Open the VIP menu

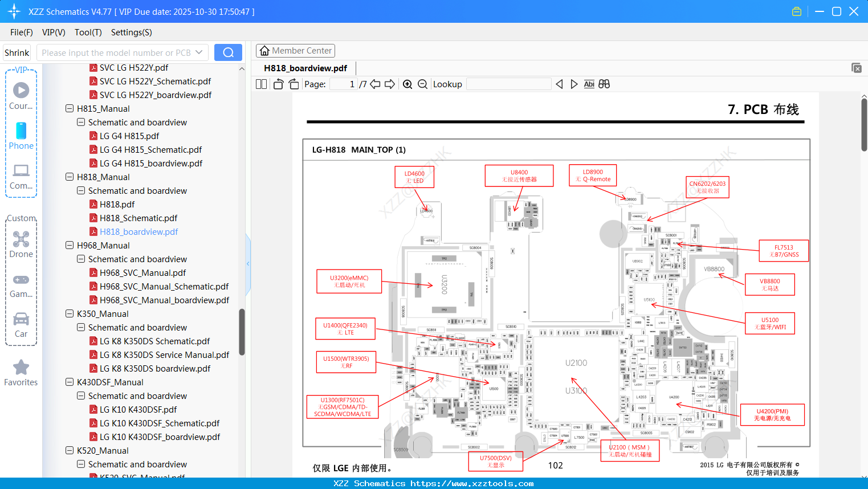(54, 32)
